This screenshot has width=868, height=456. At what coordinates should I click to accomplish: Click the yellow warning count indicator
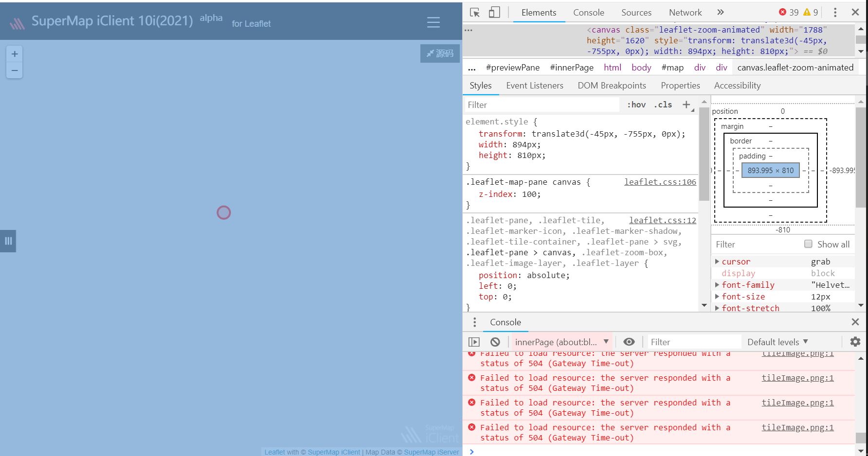coord(811,12)
